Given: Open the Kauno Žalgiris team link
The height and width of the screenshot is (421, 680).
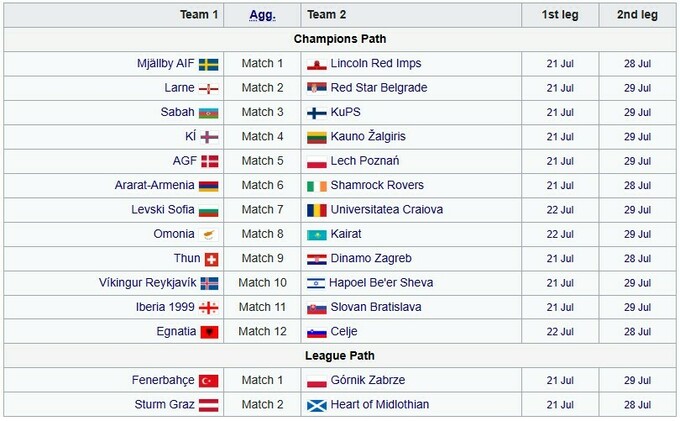Looking at the screenshot, I should tap(368, 136).
